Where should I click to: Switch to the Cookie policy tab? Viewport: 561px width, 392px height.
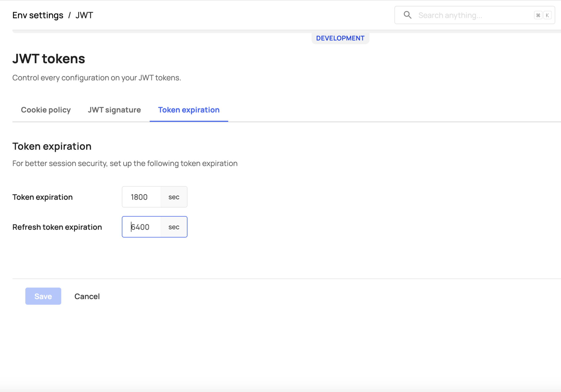(46, 110)
